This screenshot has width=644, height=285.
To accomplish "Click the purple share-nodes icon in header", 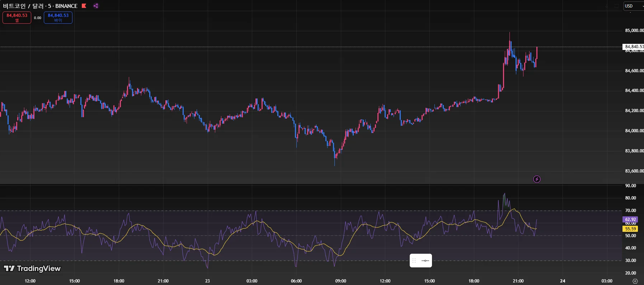I will click(96, 6).
